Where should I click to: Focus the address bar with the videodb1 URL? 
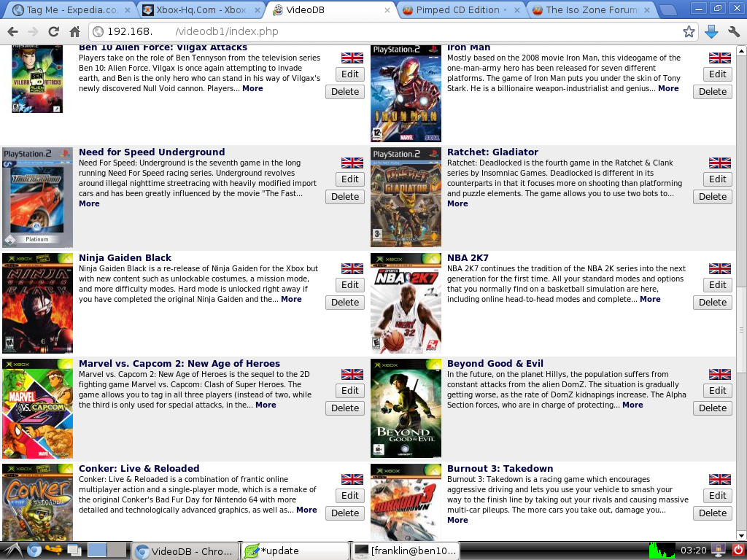[393, 32]
